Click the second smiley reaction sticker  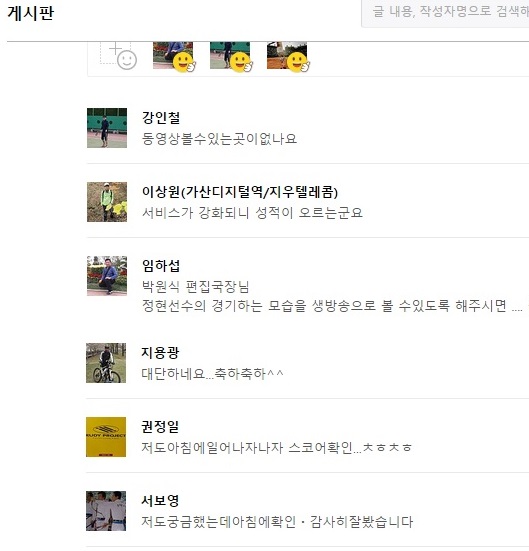click(231, 57)
